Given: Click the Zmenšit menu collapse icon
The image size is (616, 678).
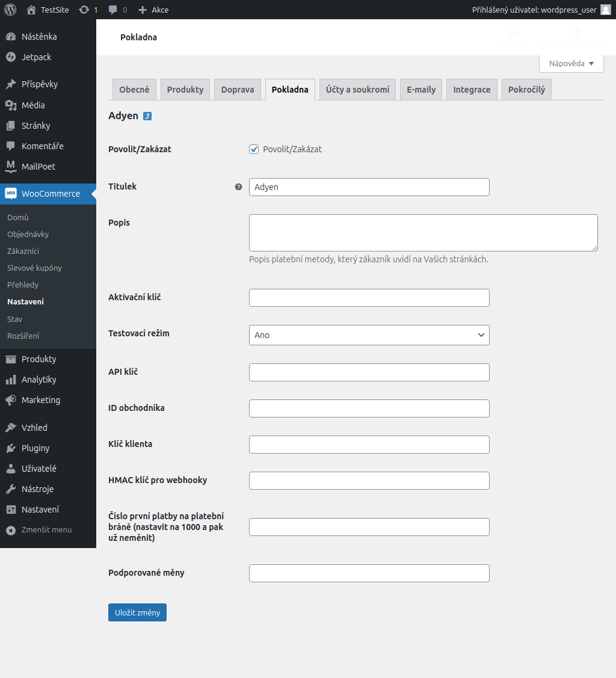Looking at the screenshot, I should pos(11,530).
